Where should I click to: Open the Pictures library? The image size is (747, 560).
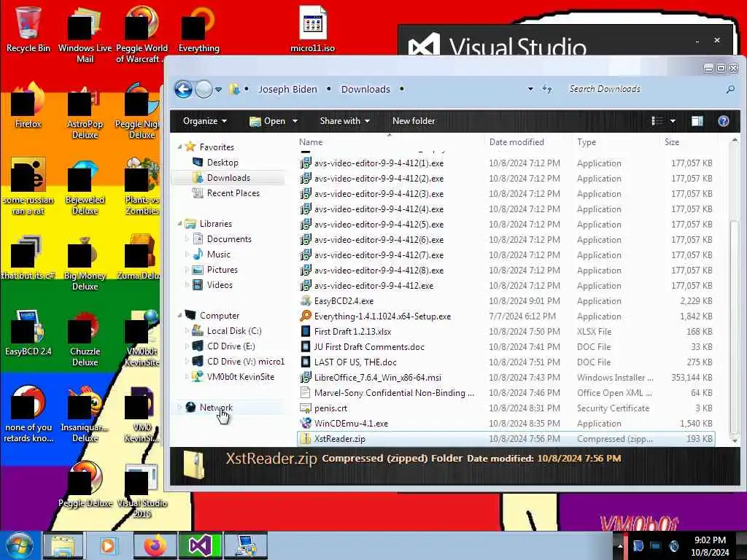click(x=222, y=270)
